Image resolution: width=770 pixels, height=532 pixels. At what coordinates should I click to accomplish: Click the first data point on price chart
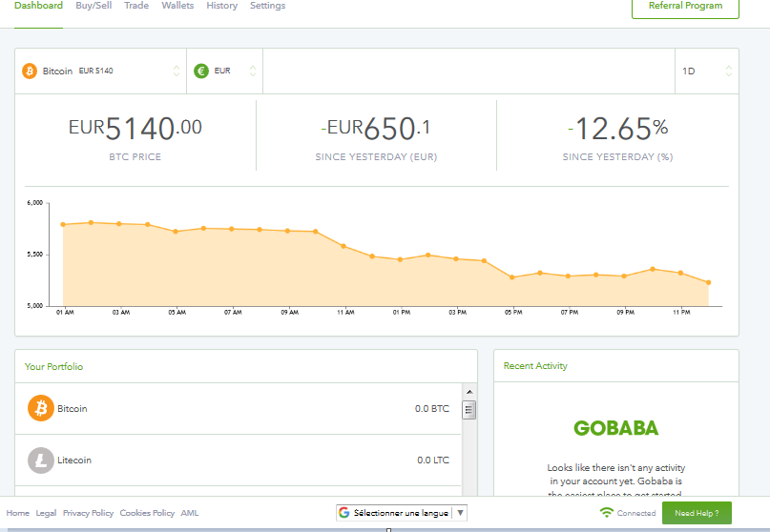pyautogui.click(x=63, y=225)
